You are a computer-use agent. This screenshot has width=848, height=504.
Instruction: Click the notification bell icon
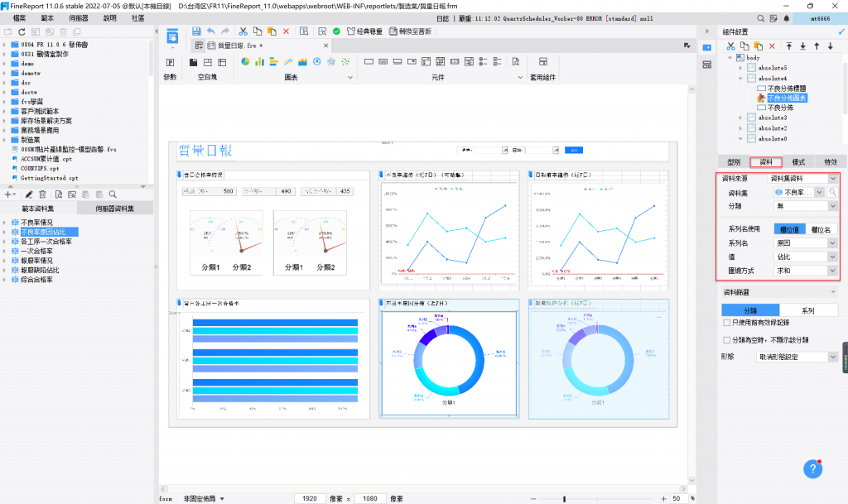[x=787, y=18]
